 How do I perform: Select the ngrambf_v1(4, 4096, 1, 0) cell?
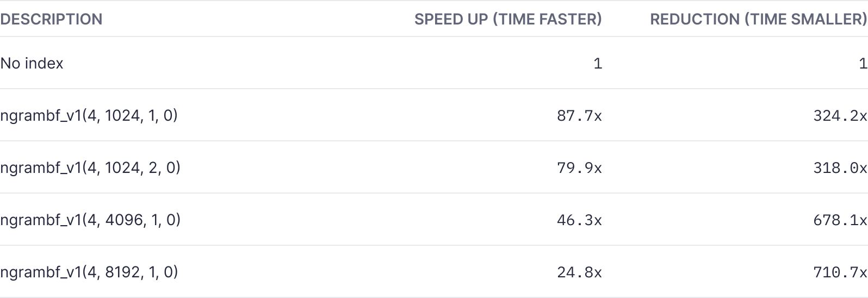[x=90, y=220]
